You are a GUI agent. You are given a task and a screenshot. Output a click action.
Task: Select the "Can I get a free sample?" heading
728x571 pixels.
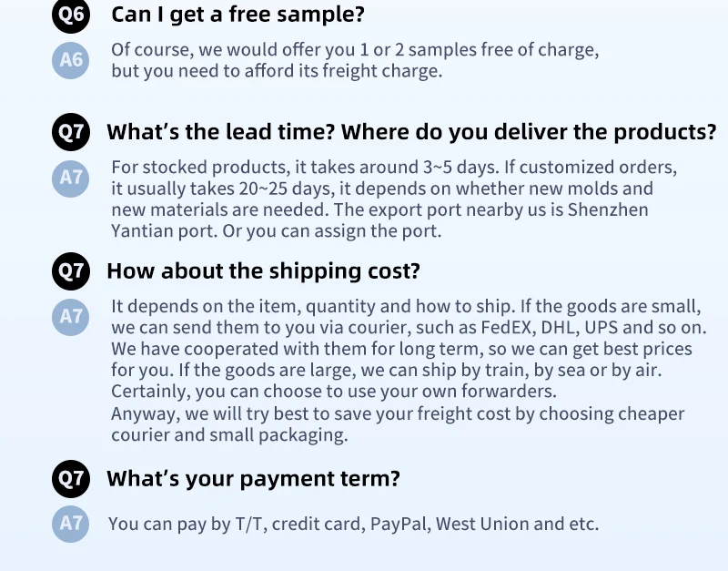[x=238, y=15]
